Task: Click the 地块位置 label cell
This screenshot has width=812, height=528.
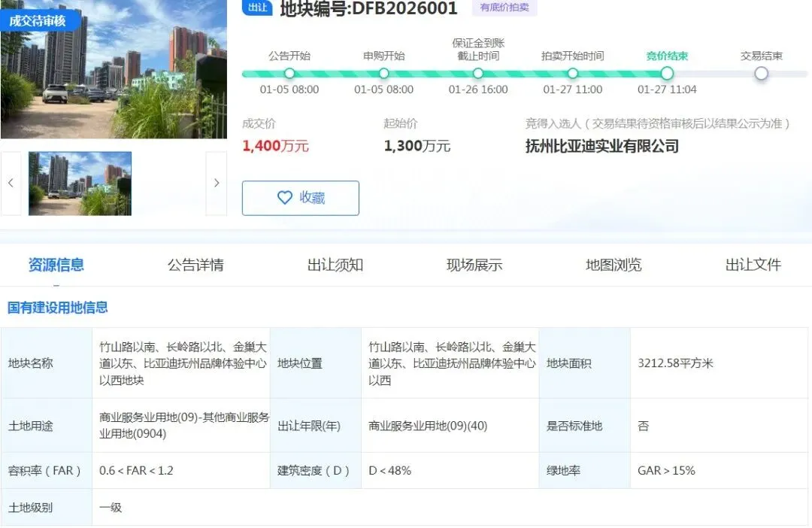Action: click(315, 363)
